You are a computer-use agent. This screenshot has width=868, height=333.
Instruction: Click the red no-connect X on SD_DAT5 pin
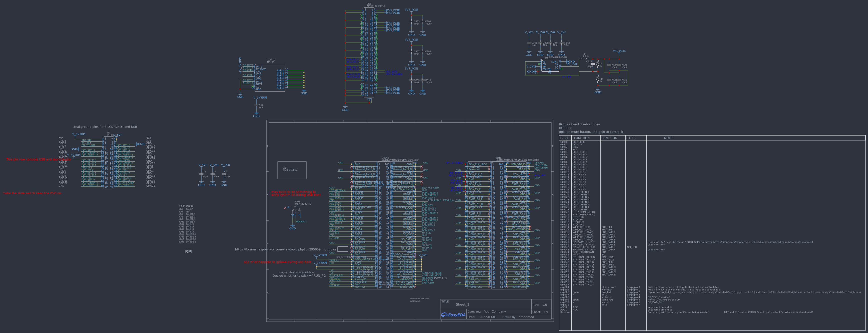pos(351,242)
